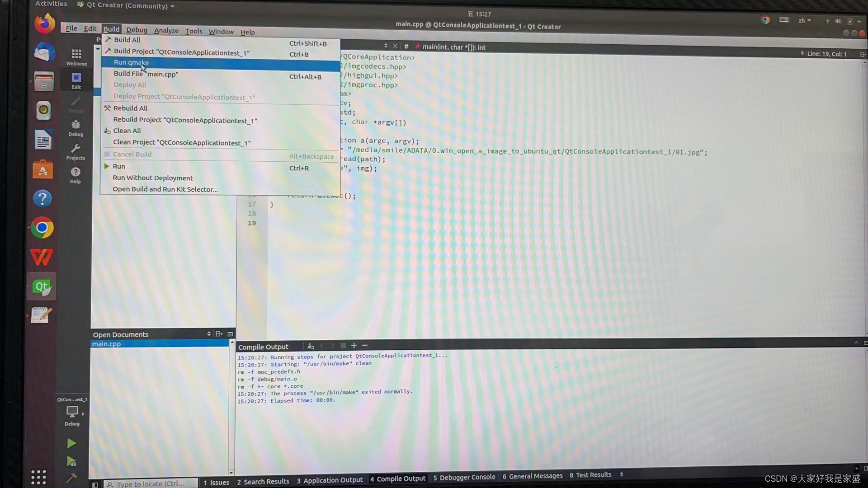Click Rebuild All menu item

(x=130, y=108)
